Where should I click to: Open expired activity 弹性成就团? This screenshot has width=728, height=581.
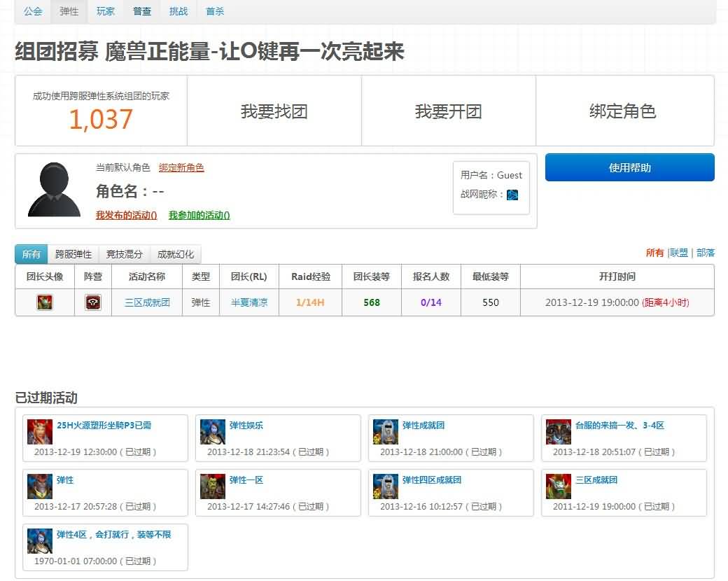(x=423, y=425)
